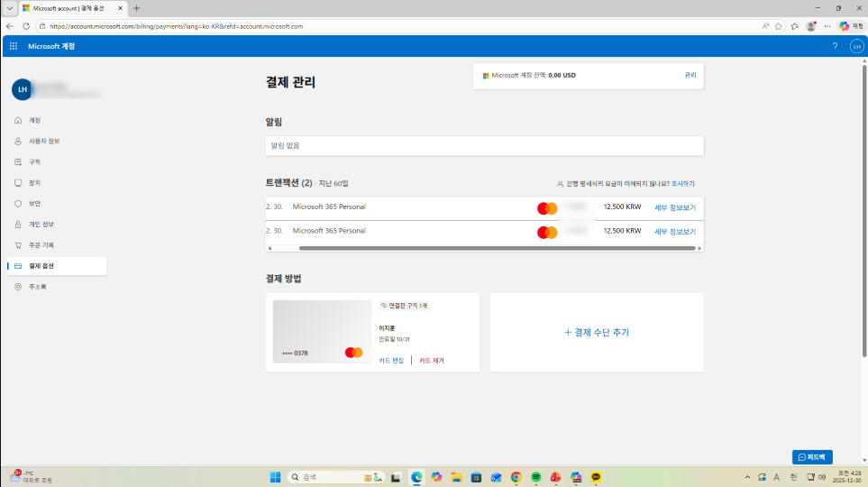Open the LH account avatar in header

click(856, 47)
